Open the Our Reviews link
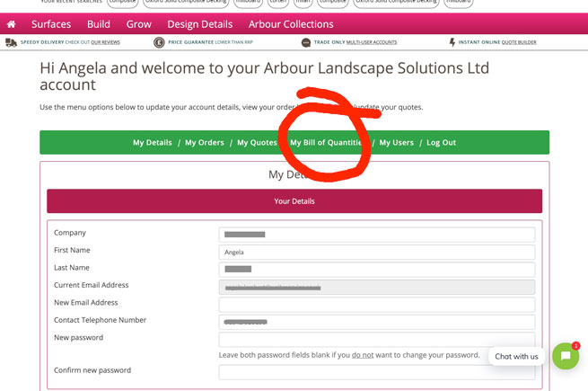Screen dimensions: 588x391 click(105, 42)
